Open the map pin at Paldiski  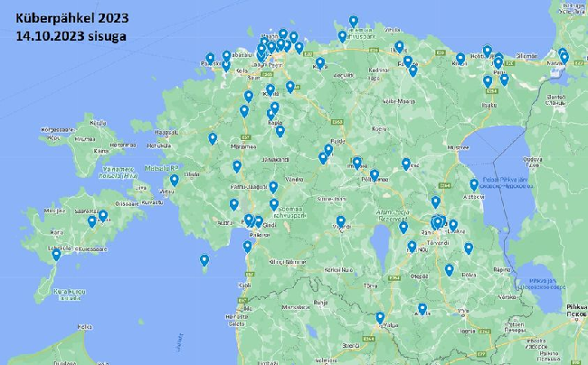tap(210, 59)
